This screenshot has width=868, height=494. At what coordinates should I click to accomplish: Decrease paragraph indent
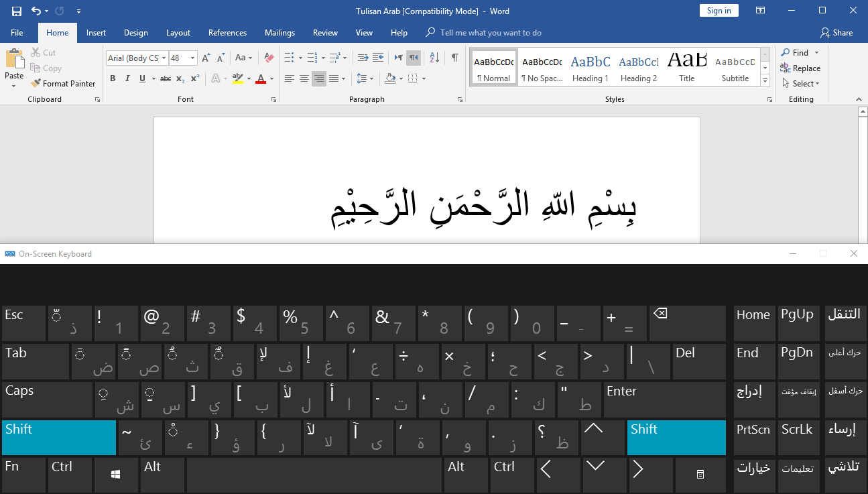[363, 58]
